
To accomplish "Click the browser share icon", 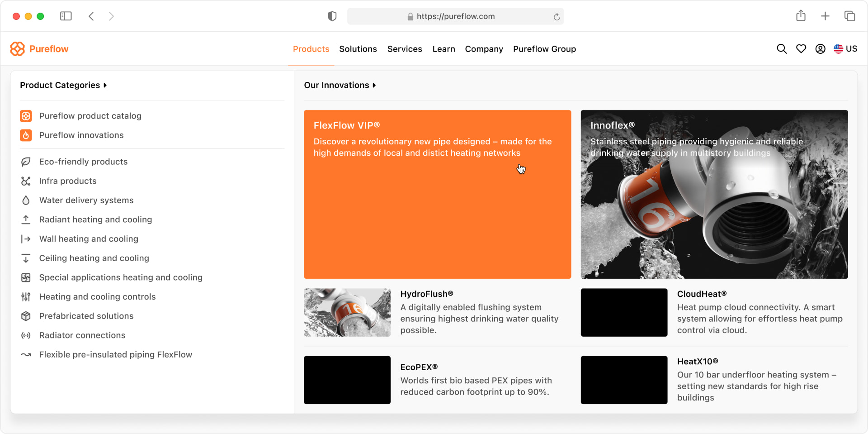I will click(x=801, y=16).
